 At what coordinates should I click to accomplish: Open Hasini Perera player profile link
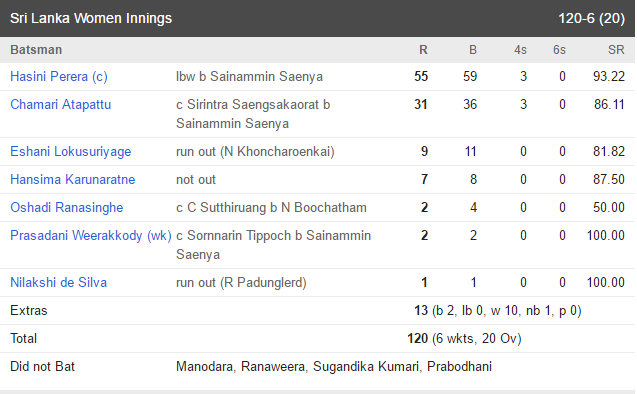(x=58, y=76)
